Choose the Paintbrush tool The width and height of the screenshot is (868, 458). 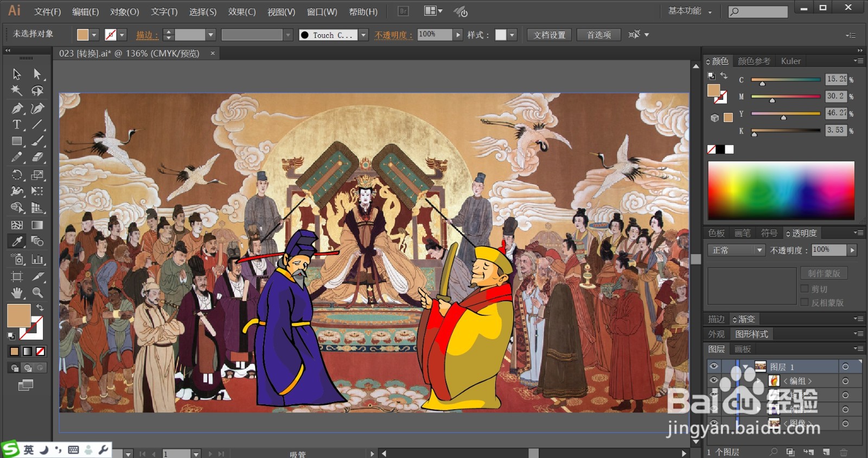point(37,141)
